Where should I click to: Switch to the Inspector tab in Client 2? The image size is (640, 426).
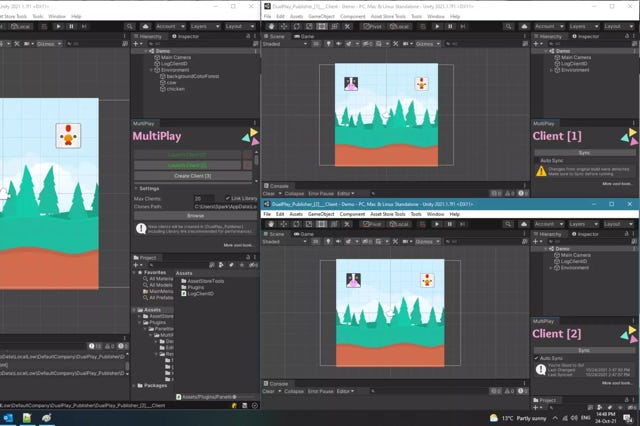(x=584, y=234)
